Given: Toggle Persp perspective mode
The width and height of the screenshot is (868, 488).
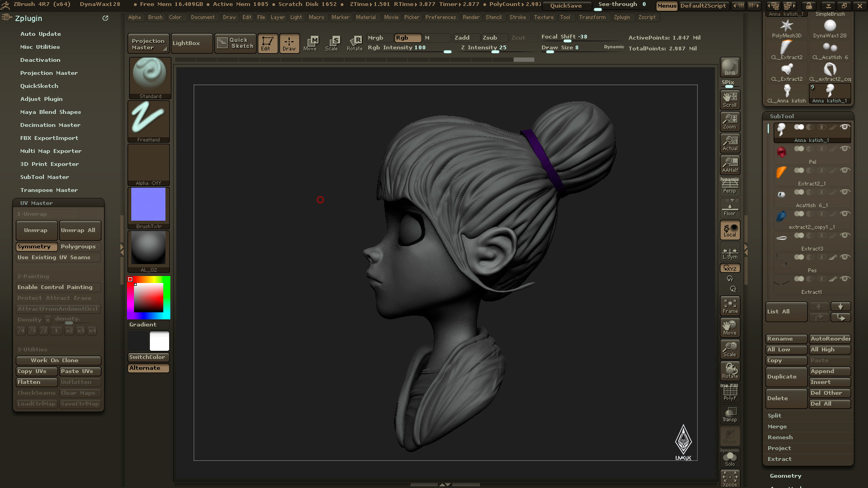Looking at the screenshot, I should coord(730,187).
